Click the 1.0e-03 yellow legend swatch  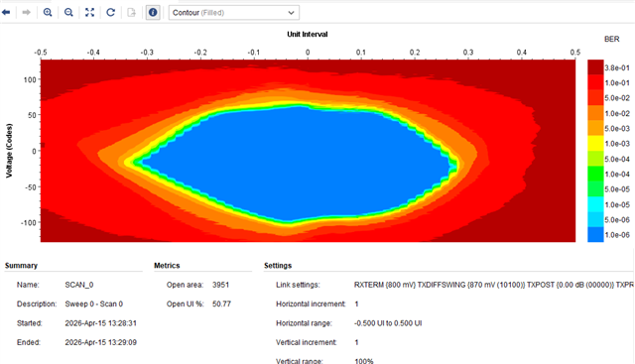595,144
